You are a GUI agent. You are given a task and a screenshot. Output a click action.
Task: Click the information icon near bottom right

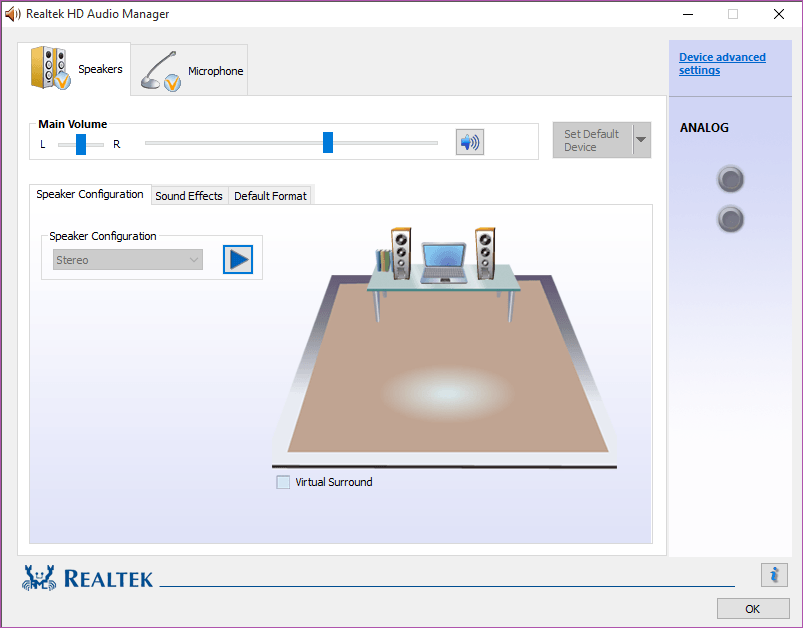pyautogui.click(x=774, y=575)
